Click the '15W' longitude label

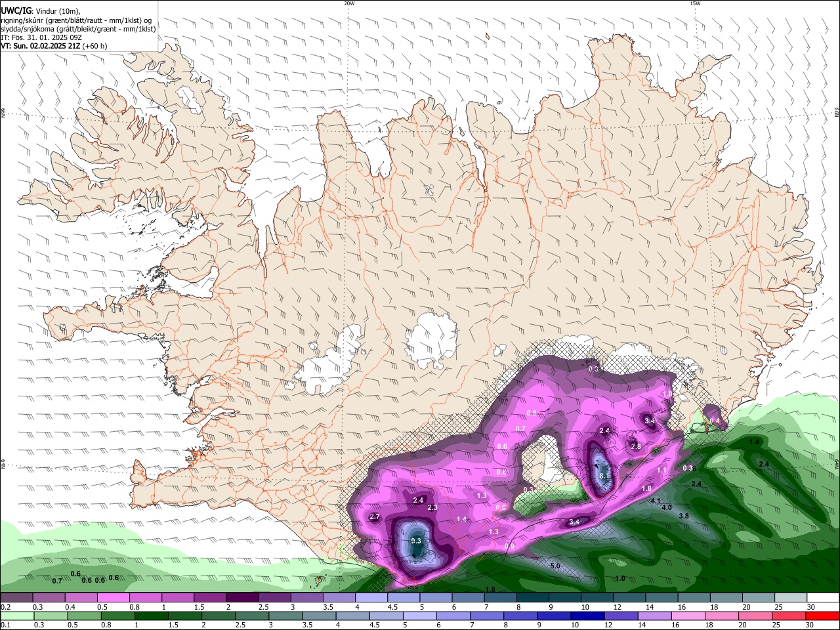point(695,3)
